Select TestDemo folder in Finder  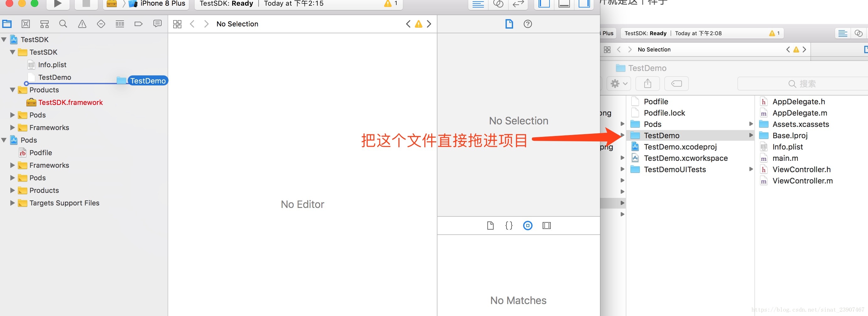coord(690,136)
